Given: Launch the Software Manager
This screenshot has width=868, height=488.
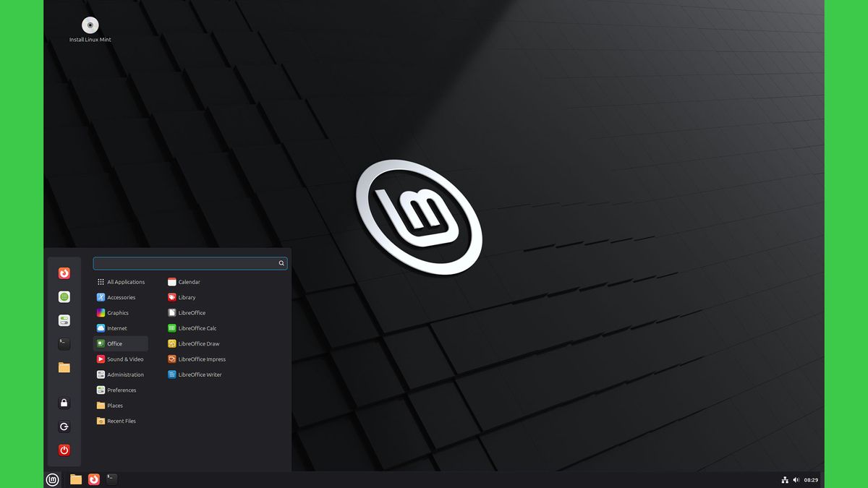Looking at the screenshot, I should [x=64, y=296].
